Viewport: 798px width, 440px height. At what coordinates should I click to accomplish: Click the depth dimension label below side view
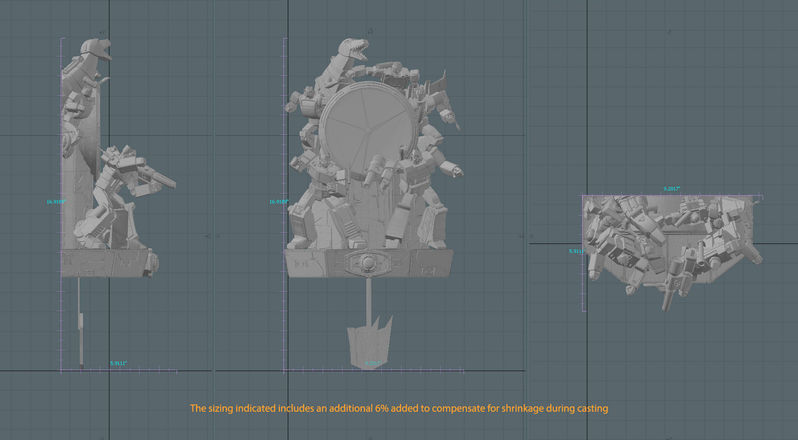(119, 363)
